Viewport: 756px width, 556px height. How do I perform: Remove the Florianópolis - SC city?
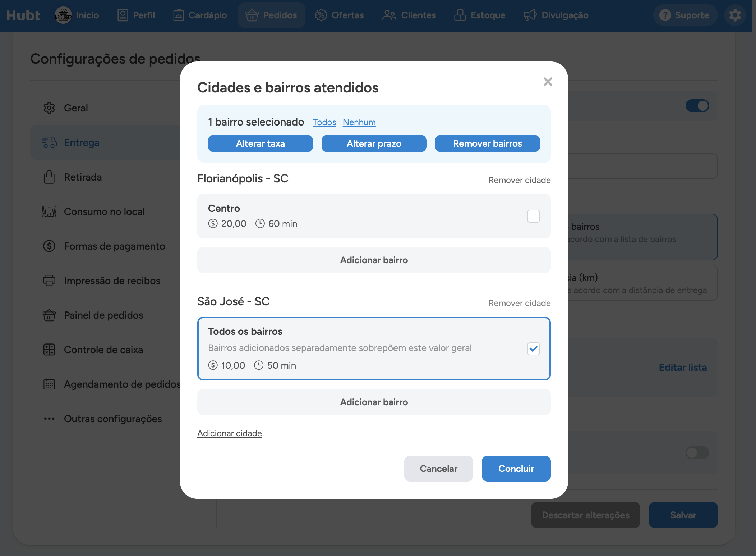pyautogui.click(x=520, y=180)
